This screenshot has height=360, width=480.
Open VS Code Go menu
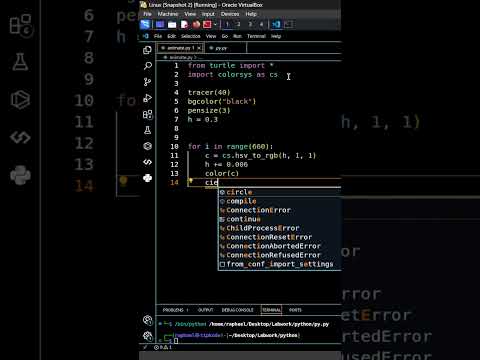225,36
